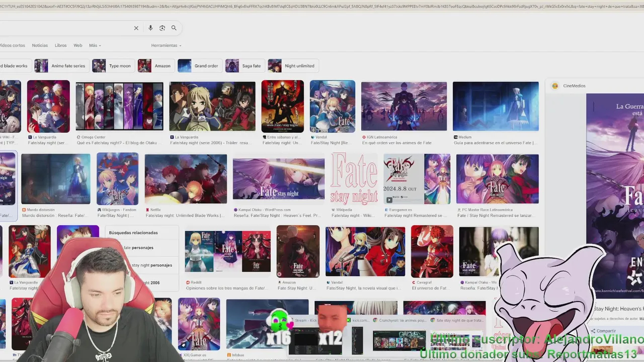Click the Amazon chip thumbnail icon
This screenshot has width=644, height=362.
[144, 66]
